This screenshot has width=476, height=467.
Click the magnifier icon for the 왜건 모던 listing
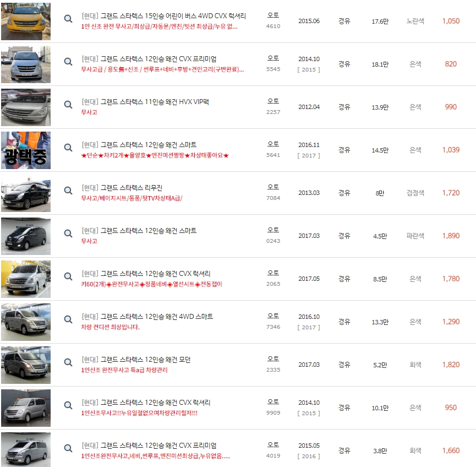point(68,362)
